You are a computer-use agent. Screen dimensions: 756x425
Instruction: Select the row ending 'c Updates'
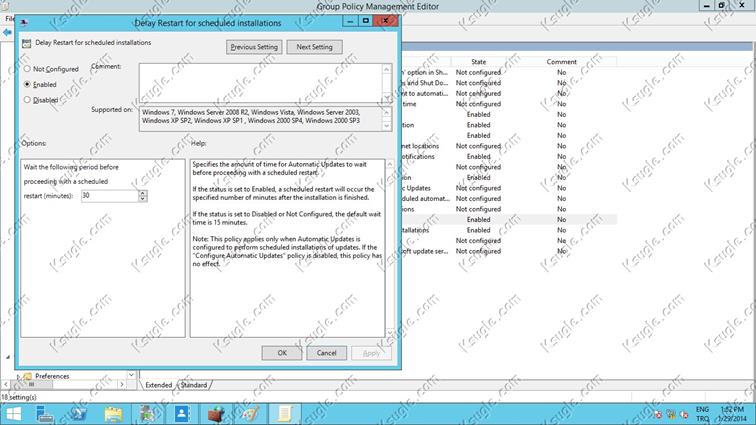(x=509, y=188)
